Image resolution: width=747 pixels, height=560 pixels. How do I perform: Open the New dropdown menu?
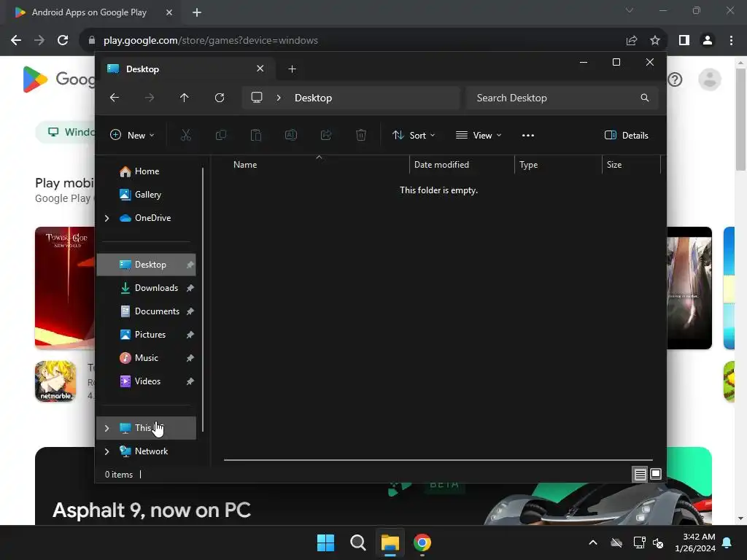132,135
